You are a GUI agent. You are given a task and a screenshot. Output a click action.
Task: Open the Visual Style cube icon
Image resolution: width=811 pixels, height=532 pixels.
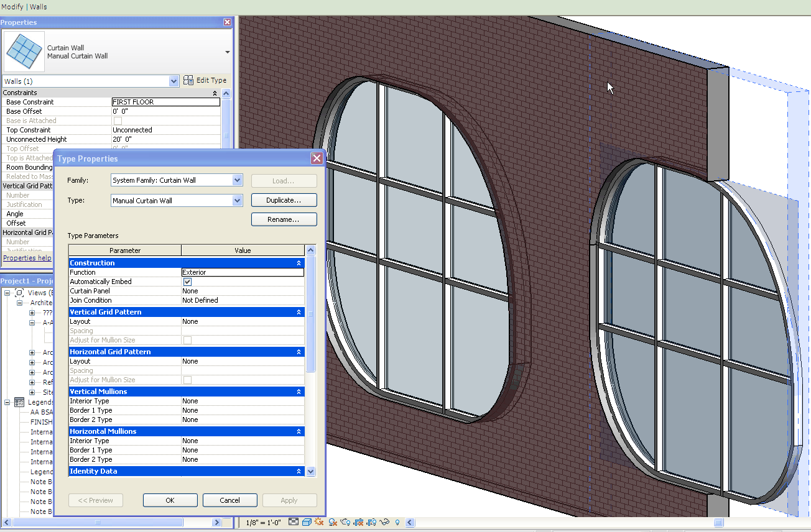tap(307, 522)
